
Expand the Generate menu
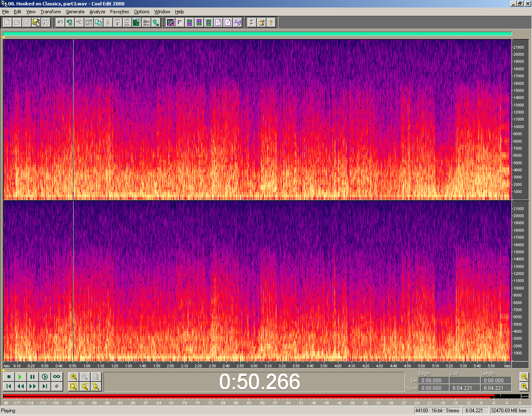[x=75, y=12]
